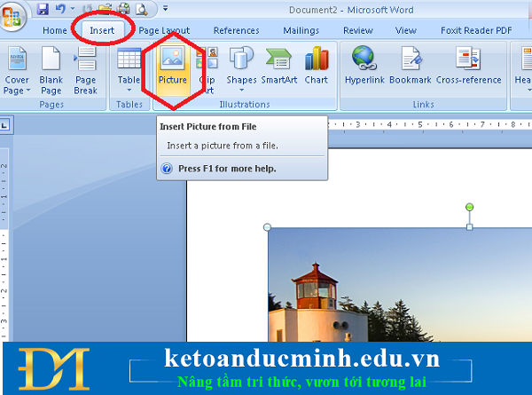Go to the Mailings tab
Viewport: 532px width, 395px height.
(x=301, y=30)
